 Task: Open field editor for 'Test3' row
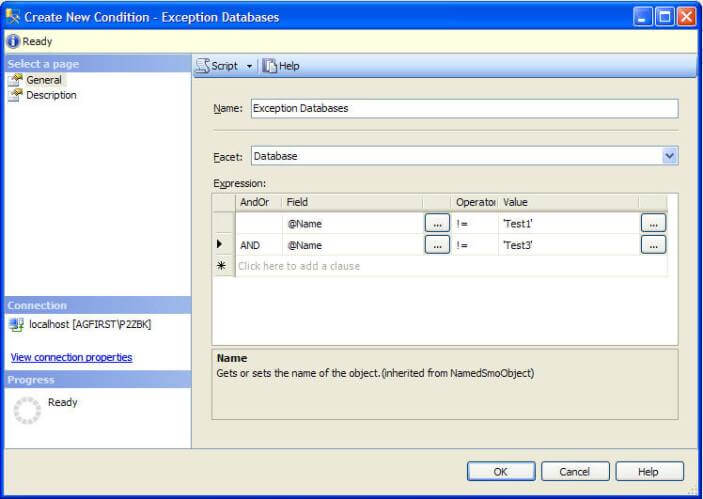click(x=437, y=245)
